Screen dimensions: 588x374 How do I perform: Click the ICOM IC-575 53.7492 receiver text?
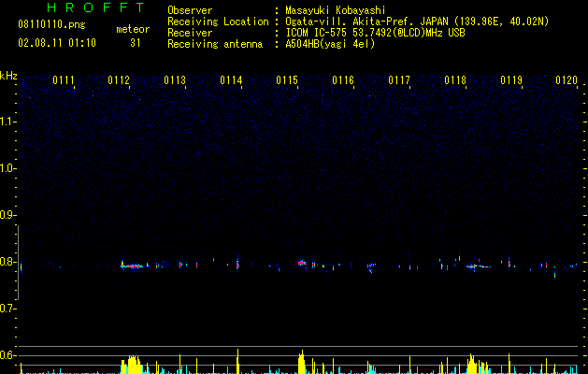coord(376,33)
